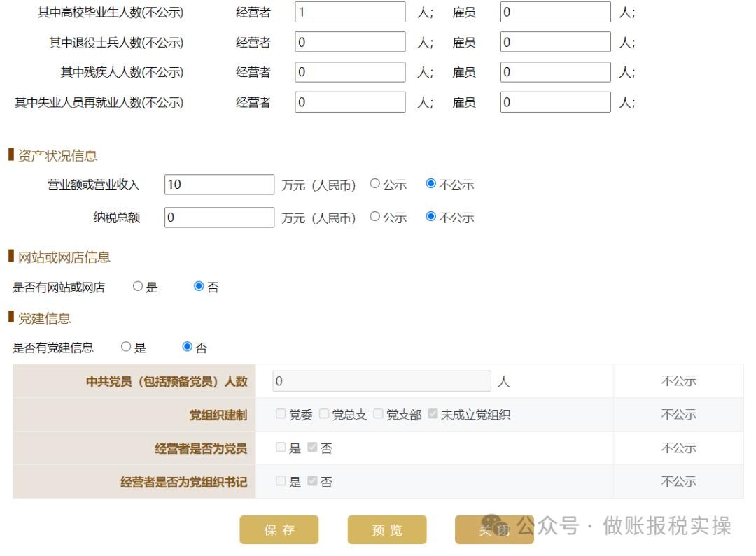
Task: Toggle the 未成立党组织 checkbox
Action: point(433,414)
